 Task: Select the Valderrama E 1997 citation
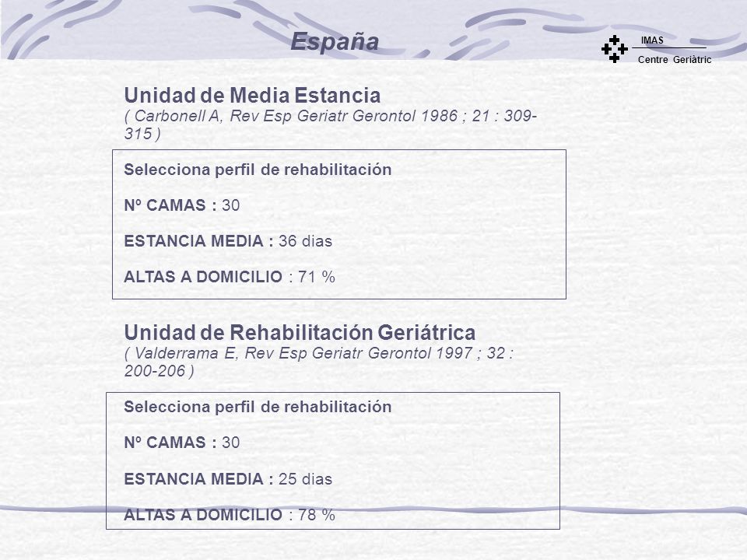(x=318, y=362)
